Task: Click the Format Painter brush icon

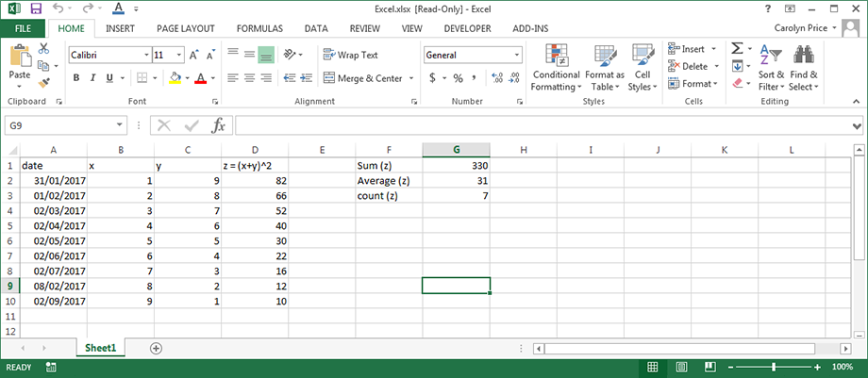Action: (x=44, y=83)
